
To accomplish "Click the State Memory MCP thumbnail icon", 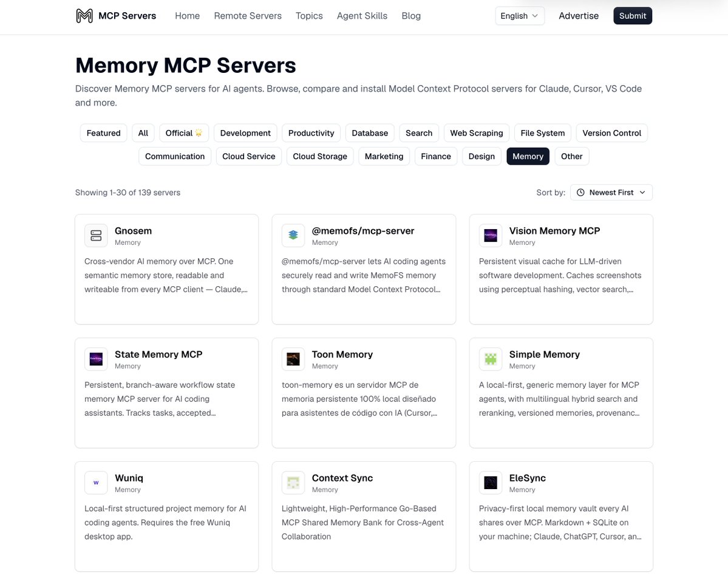I will (96, 359).
